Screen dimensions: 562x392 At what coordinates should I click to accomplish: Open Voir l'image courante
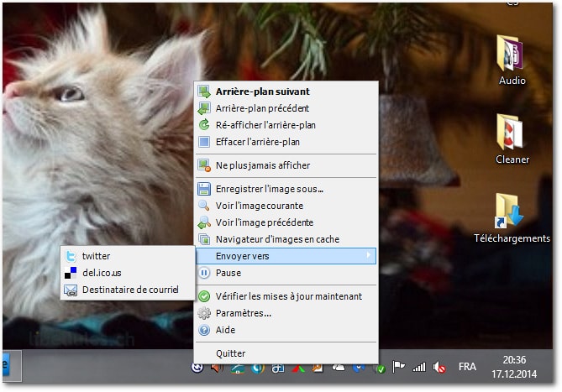tap(286, 206)
